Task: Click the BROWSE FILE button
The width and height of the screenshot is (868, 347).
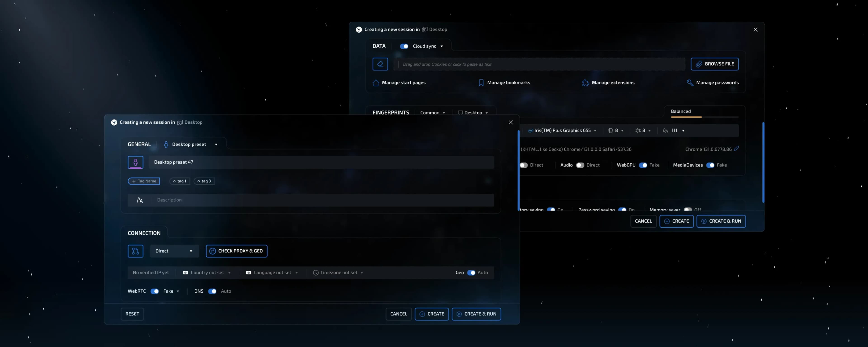Action: point(714,64)
